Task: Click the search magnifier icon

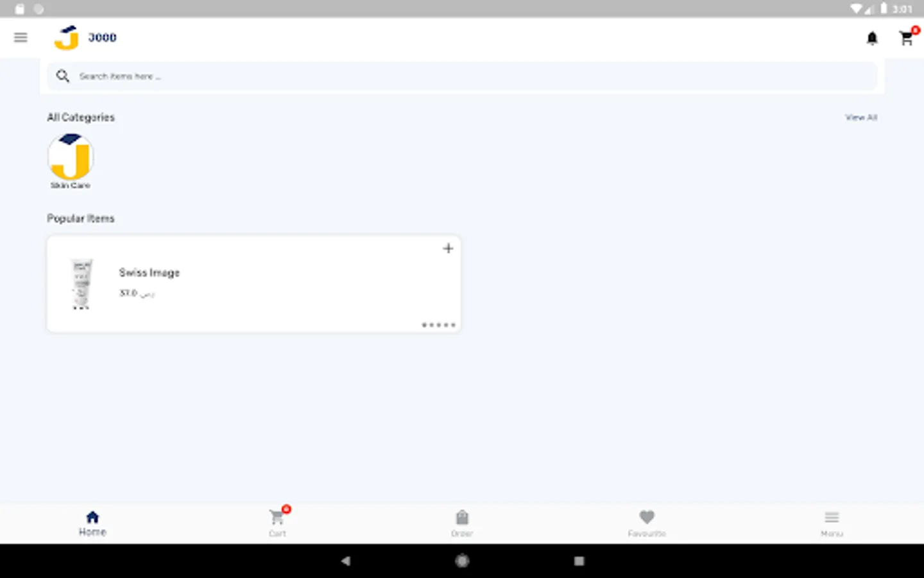Action: point(62,76)
